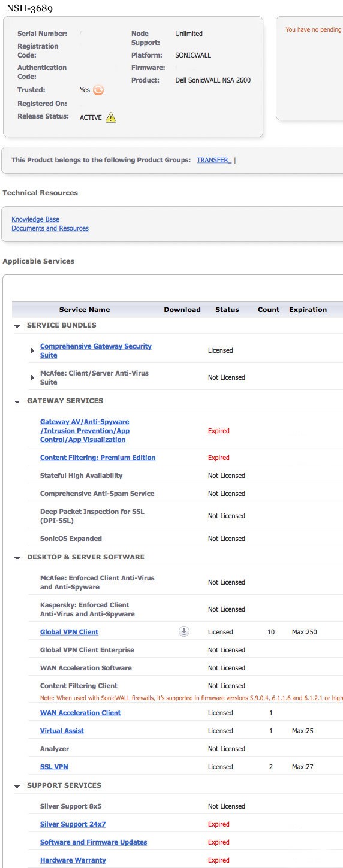The width and height of the screenshot is (343, 868).
Task: Open the Hardware Warranty link
Action: click(x=73, y=860)
